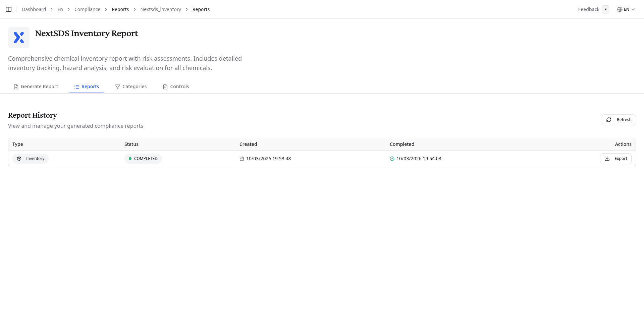Viewport: 644px width, 333px height.
Task: Click the download icon inside Export button
Action: coord(607,159)
